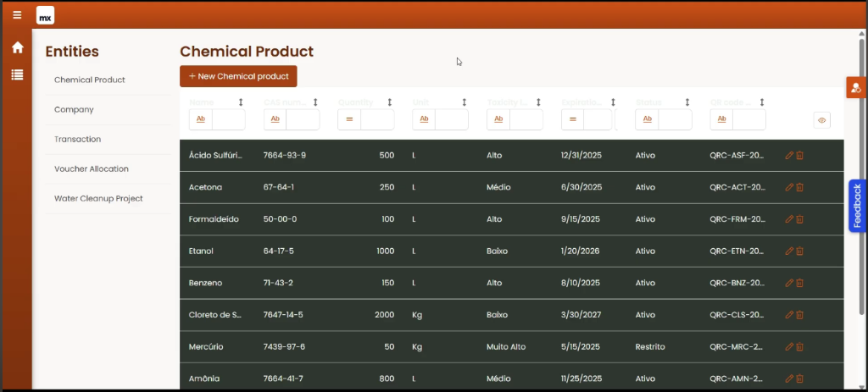Click the Restrito status cell
Image resolution: width=868 pixels, height=392 pixels.
(650, 346)
